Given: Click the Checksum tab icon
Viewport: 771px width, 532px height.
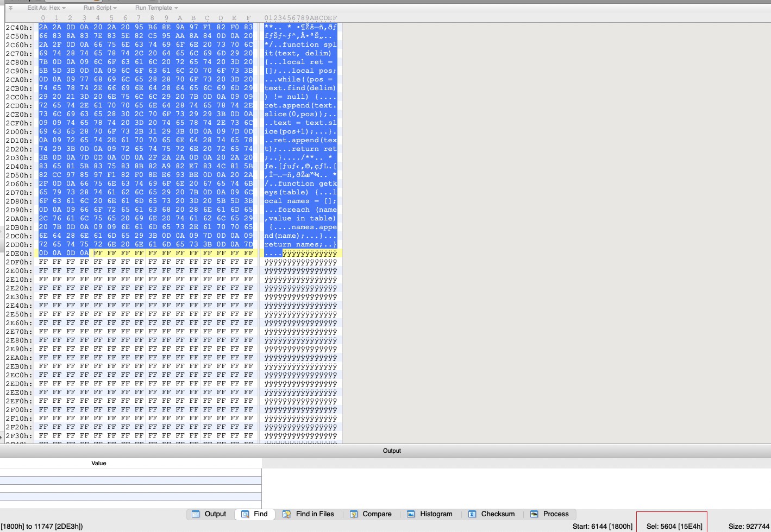Looking at the screenshot, I should tap(472, 514).
